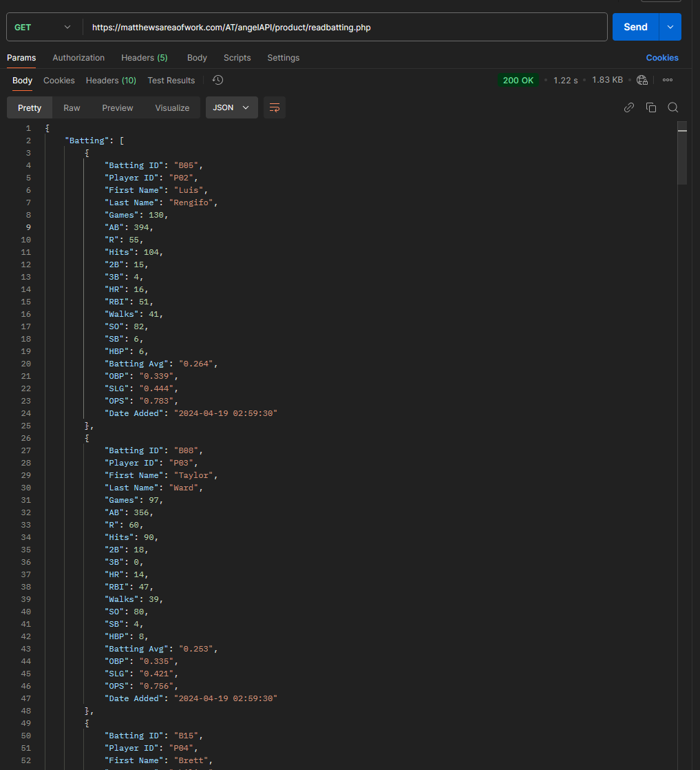
Task: Click the request URL input field
Action: point(345,27)
